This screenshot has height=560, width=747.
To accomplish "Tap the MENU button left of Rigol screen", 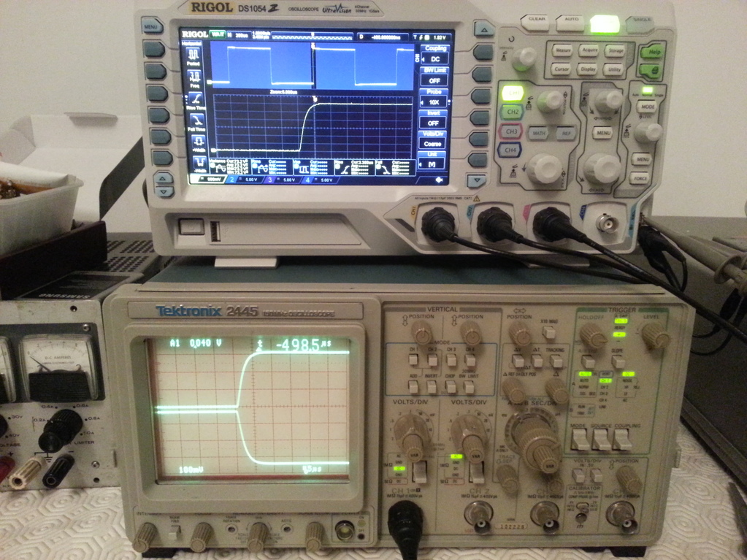I will pyautogui.click(x=151, y=26).
